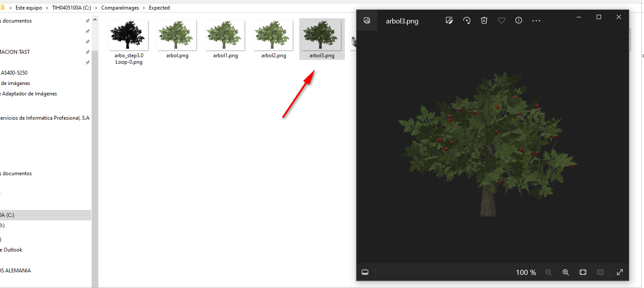Toggle the heart favorite on arbol3.png
The height and width of the screenshot is (288, 644).
[x=502, y=20]
